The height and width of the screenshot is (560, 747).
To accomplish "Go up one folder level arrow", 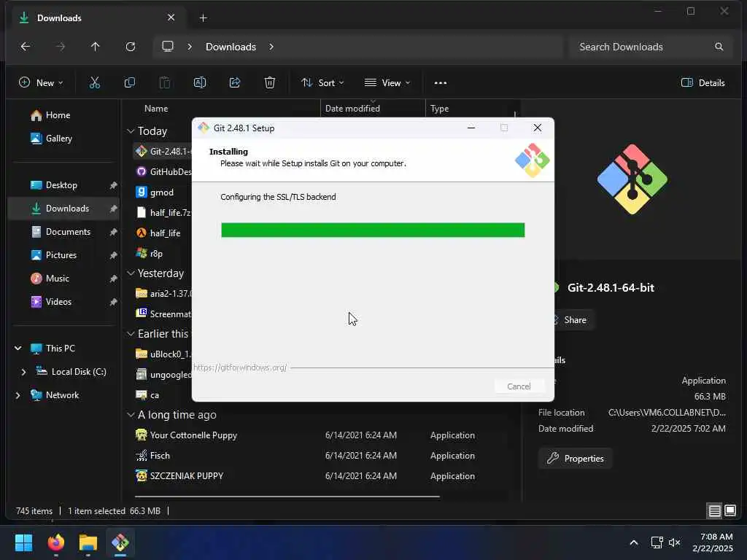I will pos(96,47).
